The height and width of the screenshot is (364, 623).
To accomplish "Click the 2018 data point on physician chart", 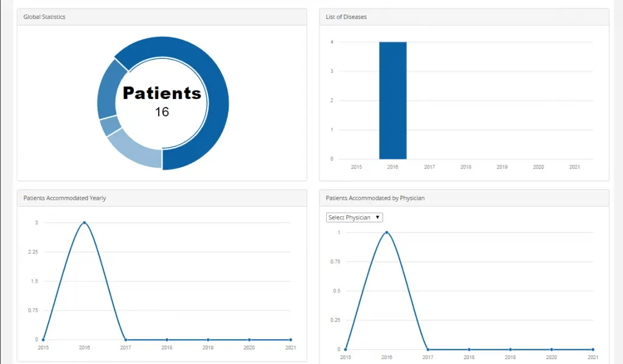I will [x=468, y=349].
